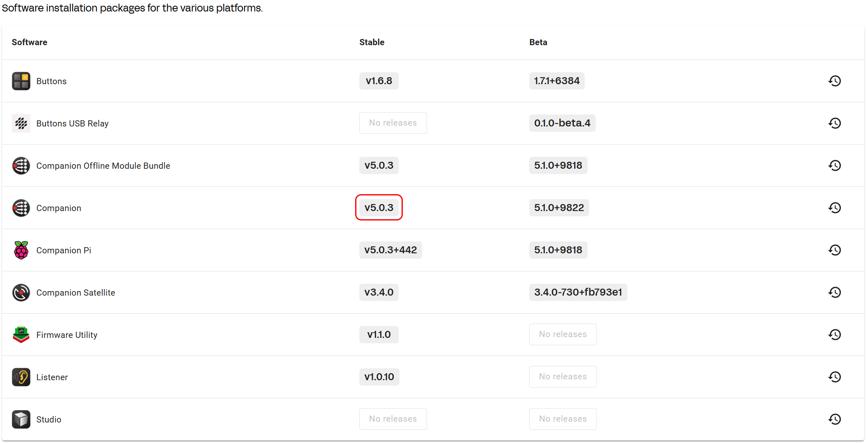Download Offline Module Bundle beta 5.1.0+9818
This screenshot has width=868, height=443.
[558, 165]
